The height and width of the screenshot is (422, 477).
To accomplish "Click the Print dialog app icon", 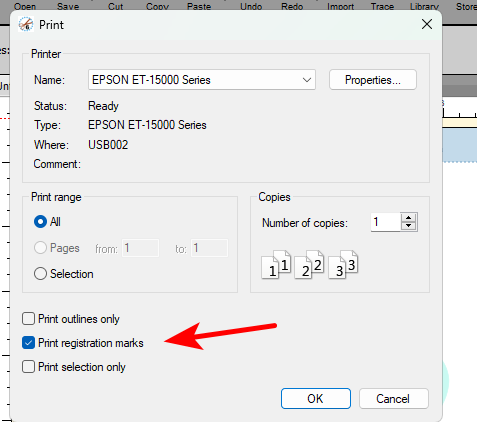I will coord(26,24).
